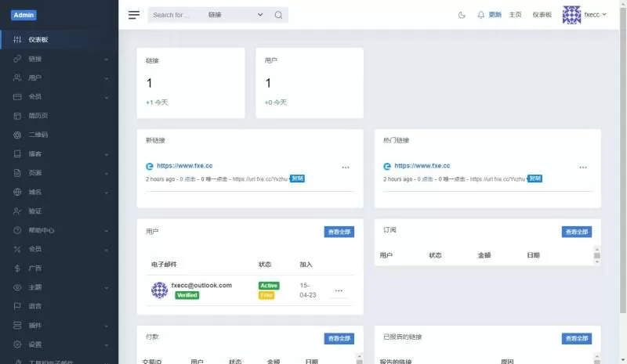Open options menu for 热门链接 entry
The image size is (627, 364).
click(x=583, y=168)
